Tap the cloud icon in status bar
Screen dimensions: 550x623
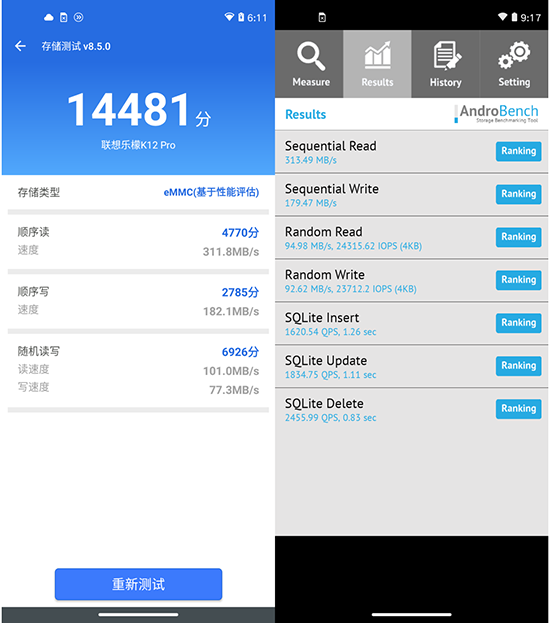pos(48,17)
